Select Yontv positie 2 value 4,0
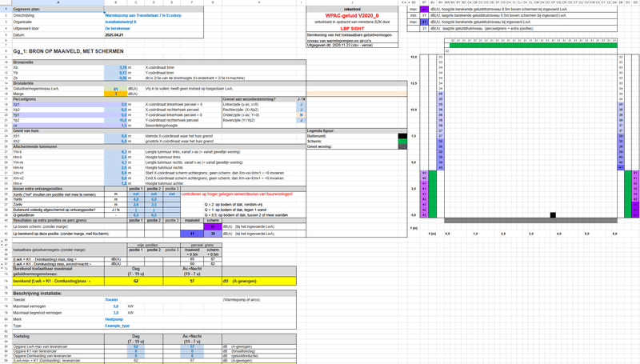Screen dimensions: 640x364 coord(154,199)
